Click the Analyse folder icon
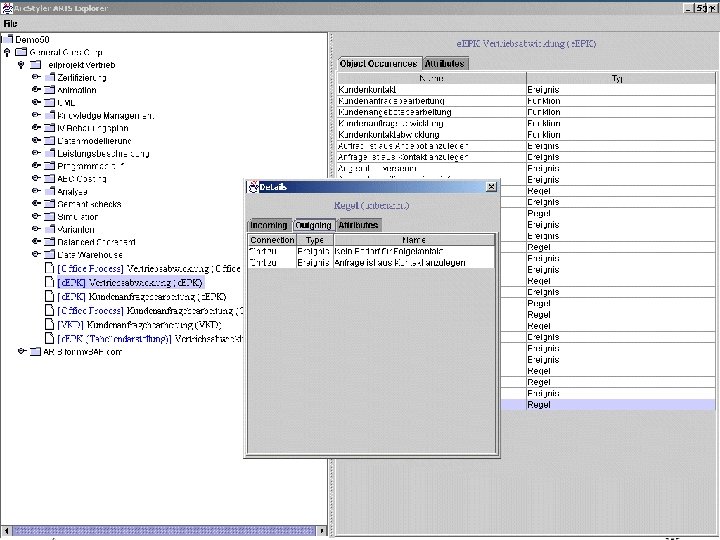This screenshot has width=720, height=540. coord(50,191)
